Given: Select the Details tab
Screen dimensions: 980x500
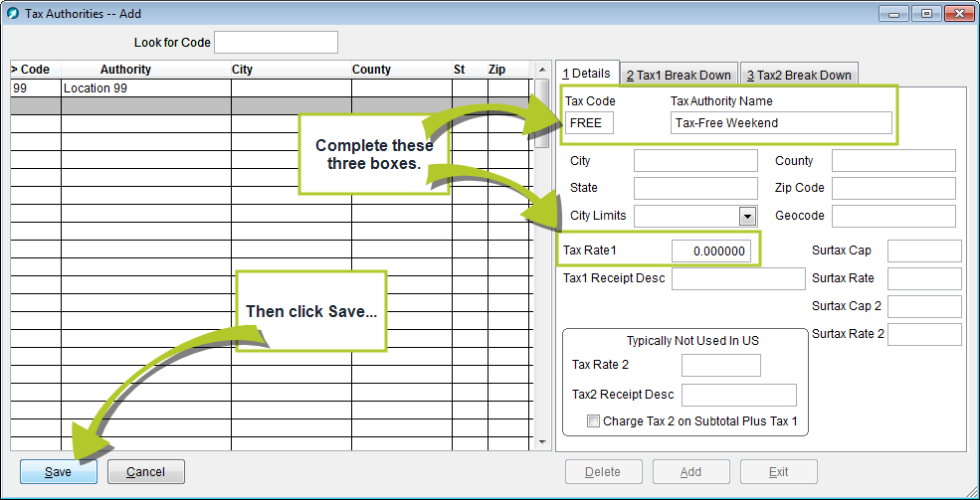Looking at the screenshot, I should pos(587,75).
